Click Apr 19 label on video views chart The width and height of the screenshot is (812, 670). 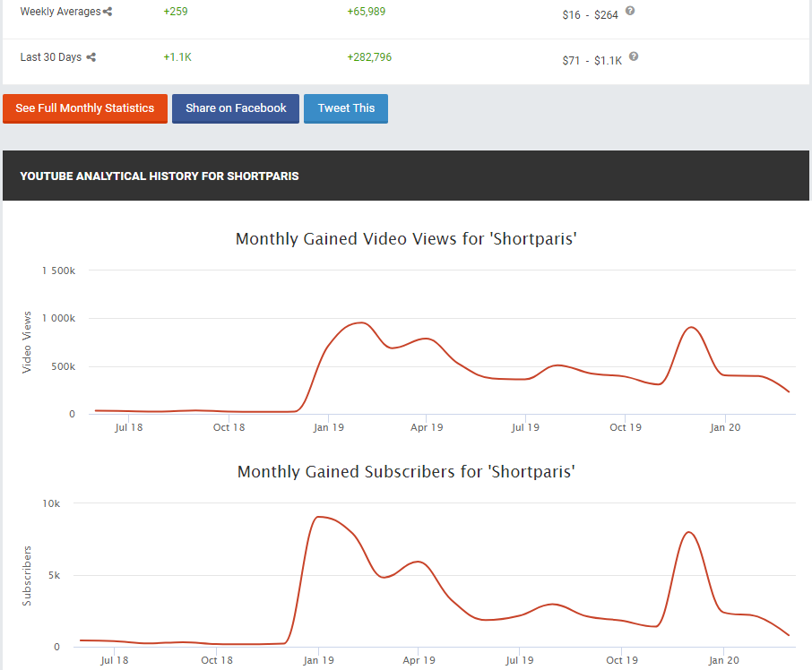427,427
